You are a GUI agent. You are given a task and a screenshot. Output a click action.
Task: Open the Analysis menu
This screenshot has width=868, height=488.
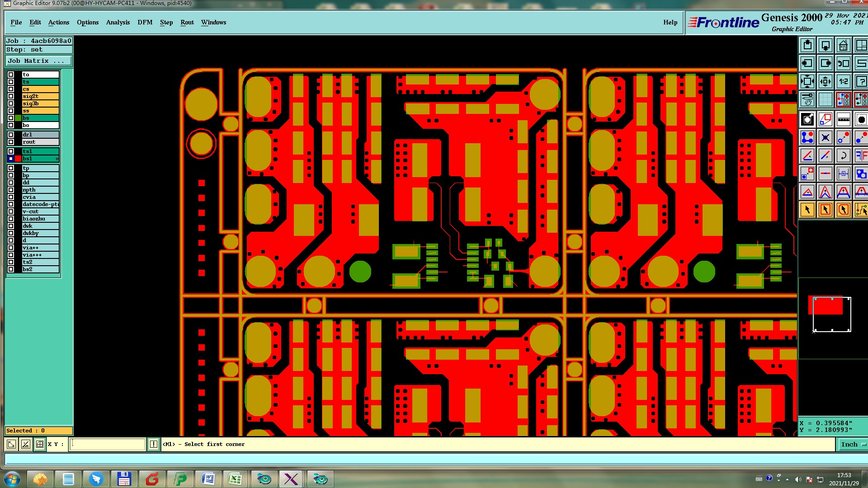point(118,23)
